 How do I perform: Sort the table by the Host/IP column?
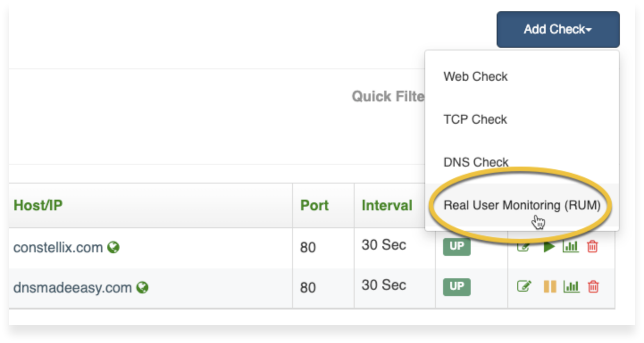point(38,205)
